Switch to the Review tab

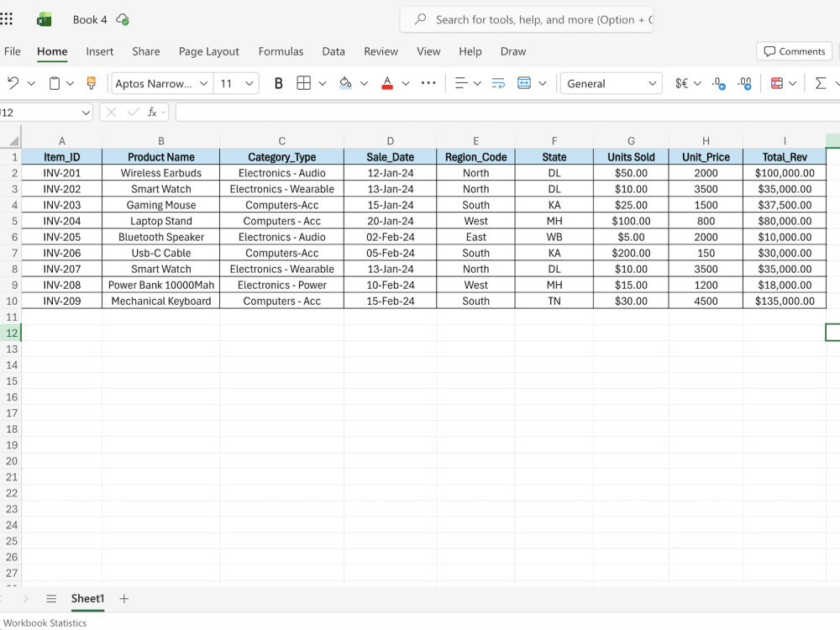tap(381, 51)
